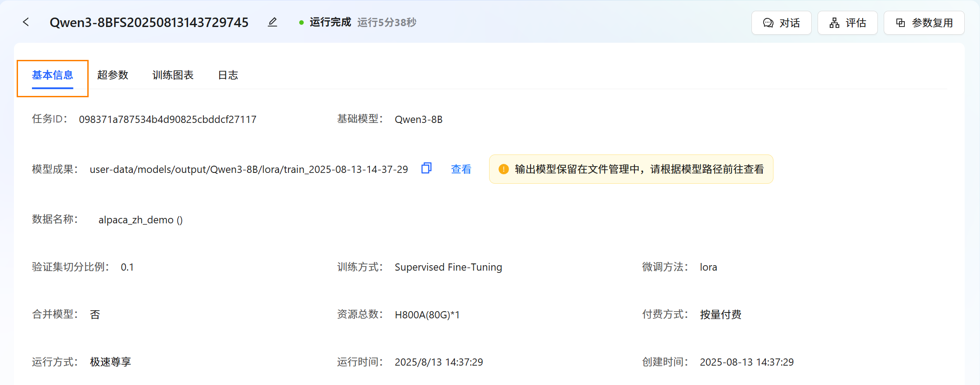Click the task title Qwen3-8BFS20250813143729745
This screenshot has width=980, height=385.
point(149,23)
